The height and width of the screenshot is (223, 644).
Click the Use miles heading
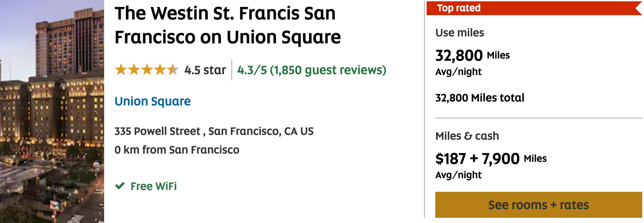pos(460,33)
